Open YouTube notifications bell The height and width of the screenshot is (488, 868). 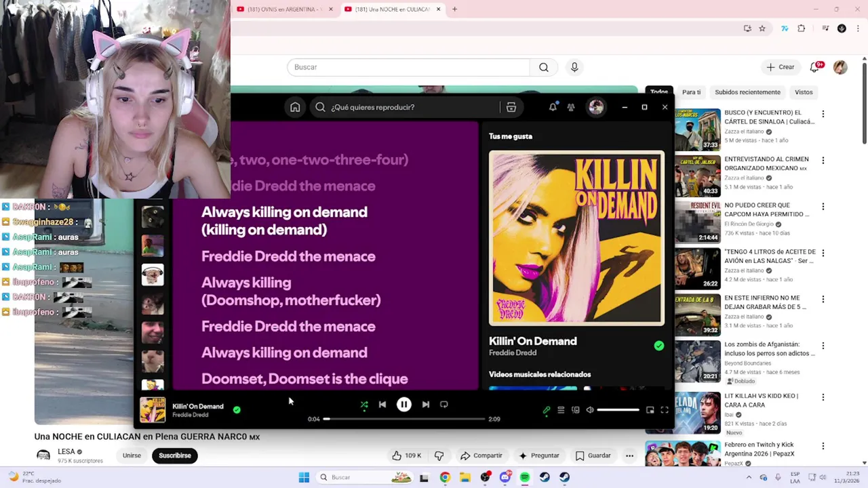[x=815, y=67]
